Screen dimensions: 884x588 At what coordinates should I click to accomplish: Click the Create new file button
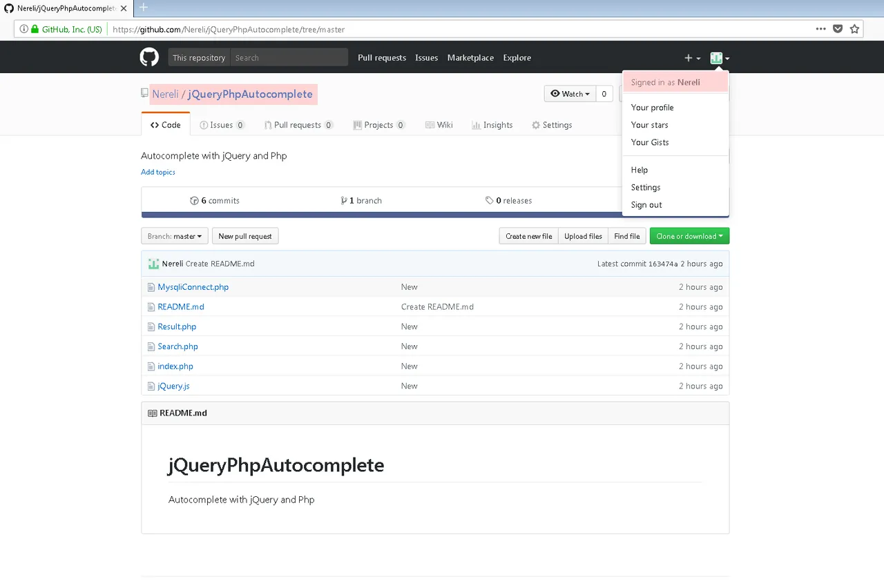pyautogui.click(x=528, y=236)
